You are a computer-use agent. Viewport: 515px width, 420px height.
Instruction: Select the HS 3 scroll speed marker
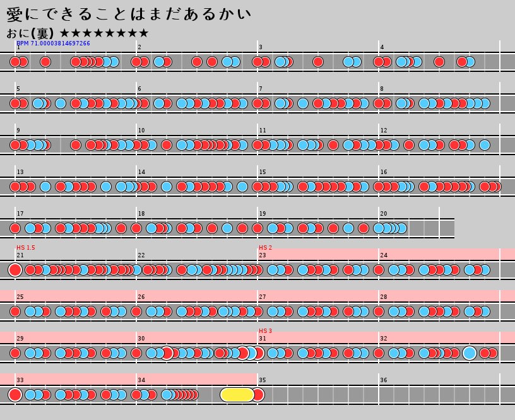click(x=265, y=331)
